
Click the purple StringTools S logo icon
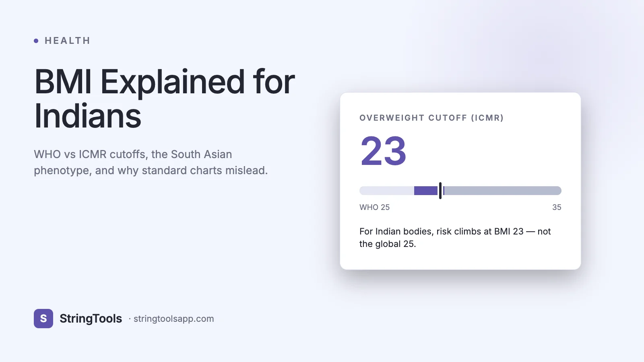(x=43, y=319)
